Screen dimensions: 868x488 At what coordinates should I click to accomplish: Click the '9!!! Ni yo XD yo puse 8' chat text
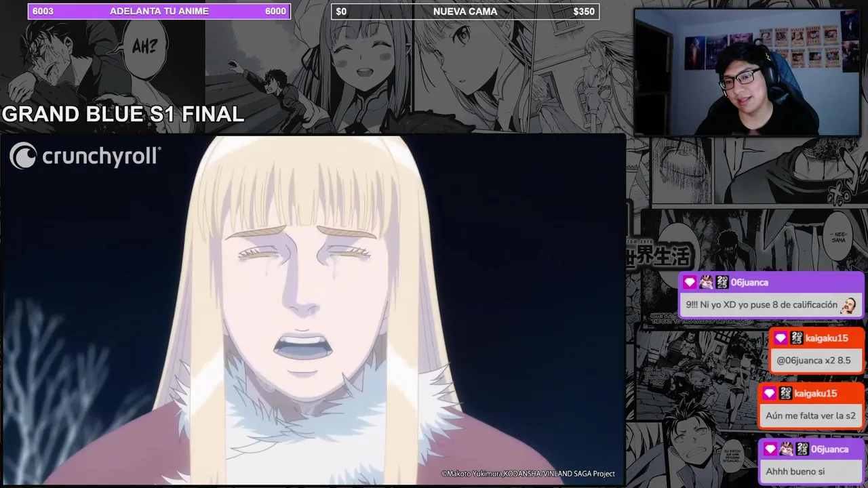[x=762, y=305]
